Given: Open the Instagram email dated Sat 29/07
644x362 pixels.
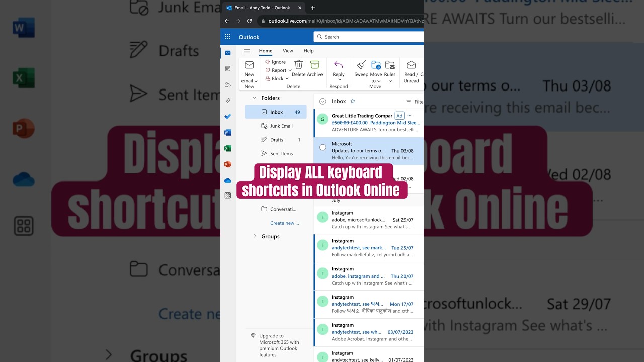Looking at the screenshot, I should click(369, 220).
